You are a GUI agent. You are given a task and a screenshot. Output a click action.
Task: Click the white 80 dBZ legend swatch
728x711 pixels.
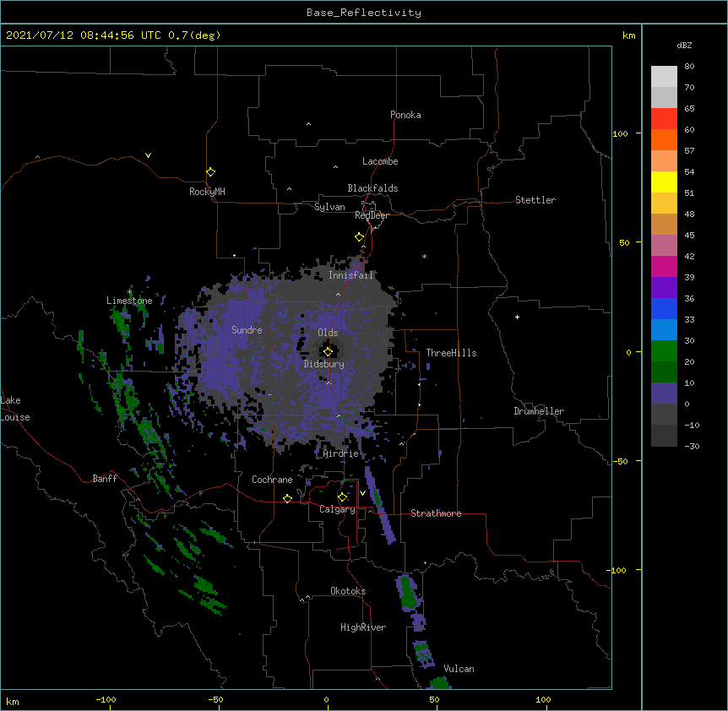point(664,76)
